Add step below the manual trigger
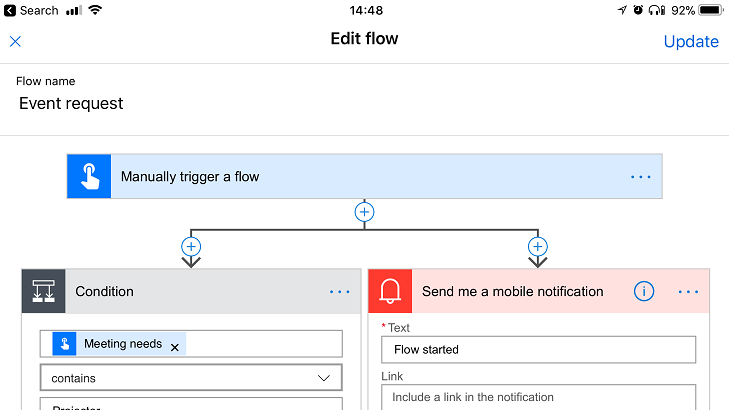 coord(365,212)
